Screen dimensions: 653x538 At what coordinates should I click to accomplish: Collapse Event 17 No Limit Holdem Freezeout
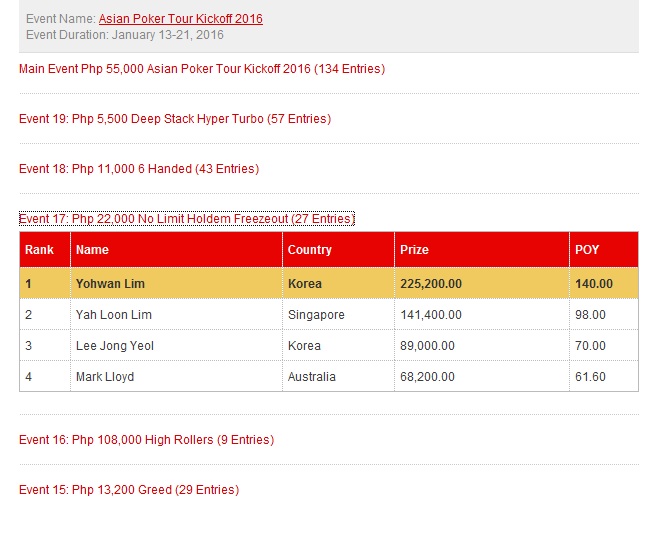tap(186, 219)
